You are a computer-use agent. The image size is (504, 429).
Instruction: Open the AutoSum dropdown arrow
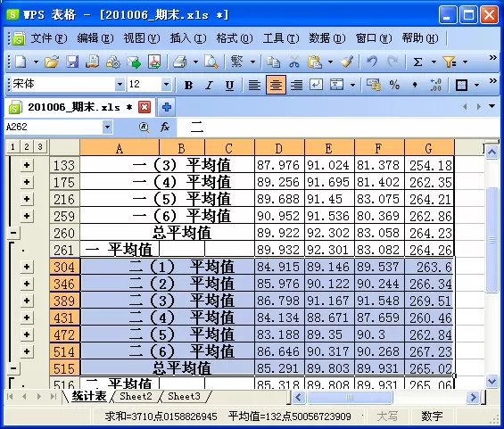[434, 62]
